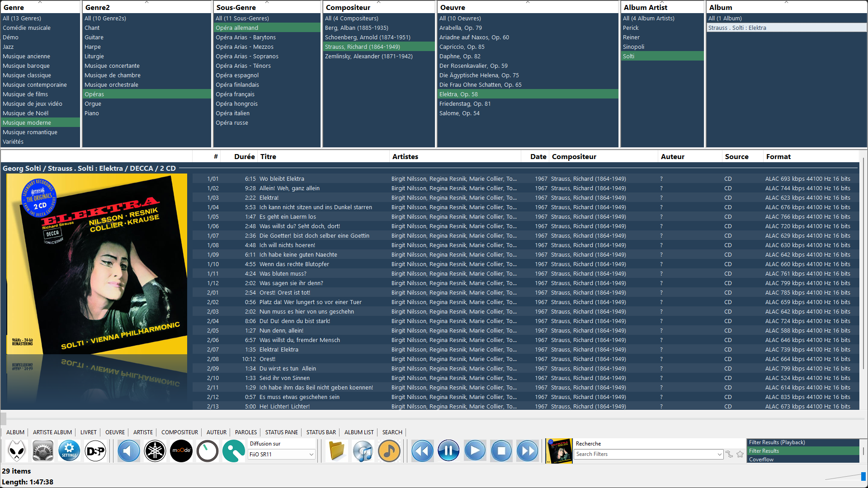
Task: Select Der Rosenkavalier, Op. 59
Action: (x=528, y=66)
